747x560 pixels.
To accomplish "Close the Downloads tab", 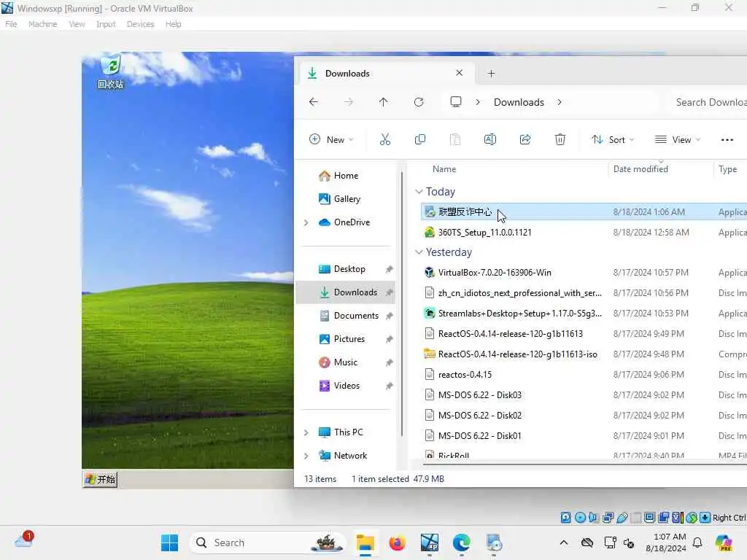I will (459, 73).
